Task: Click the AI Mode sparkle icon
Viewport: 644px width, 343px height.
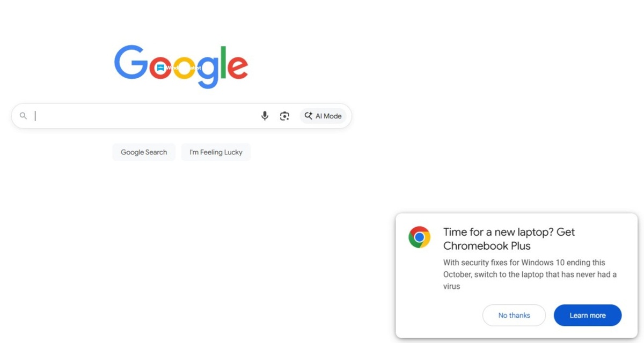Action: (308, 116)
